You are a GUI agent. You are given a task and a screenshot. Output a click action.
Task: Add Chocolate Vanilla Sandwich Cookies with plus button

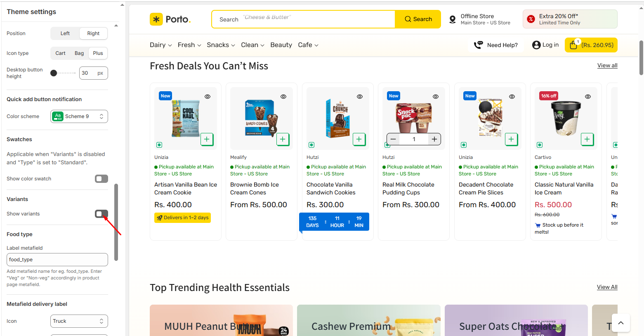359,140
